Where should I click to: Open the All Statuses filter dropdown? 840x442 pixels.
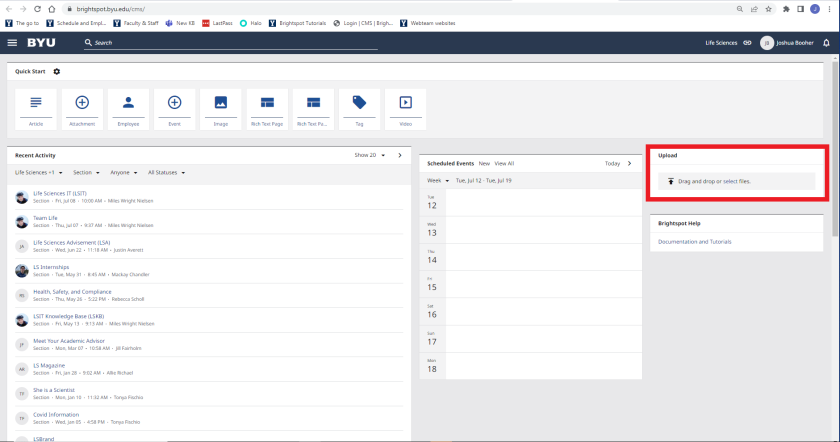point(166,172)
